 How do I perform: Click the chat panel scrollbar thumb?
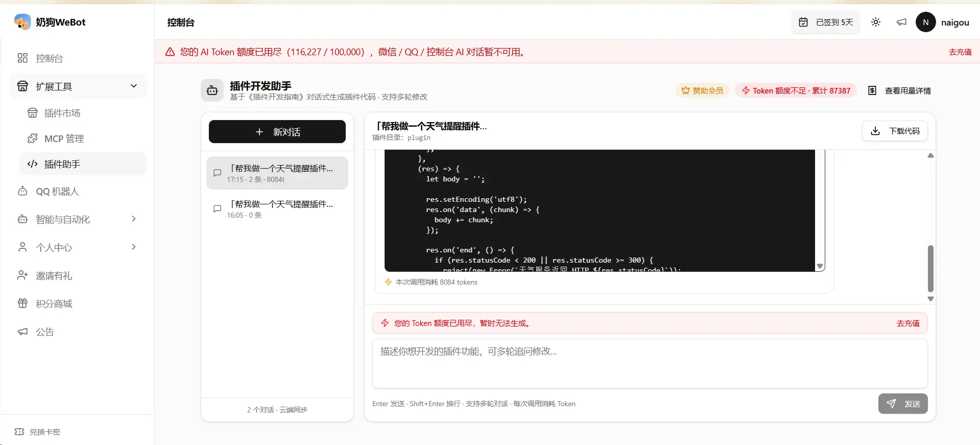[x=930, y=268]
